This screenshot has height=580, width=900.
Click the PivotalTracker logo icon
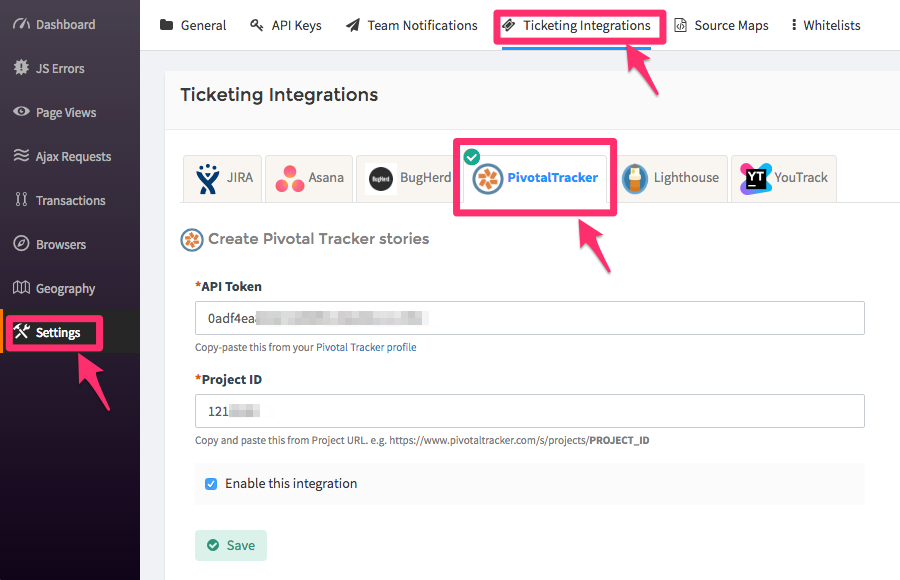(x=488, y=179)
